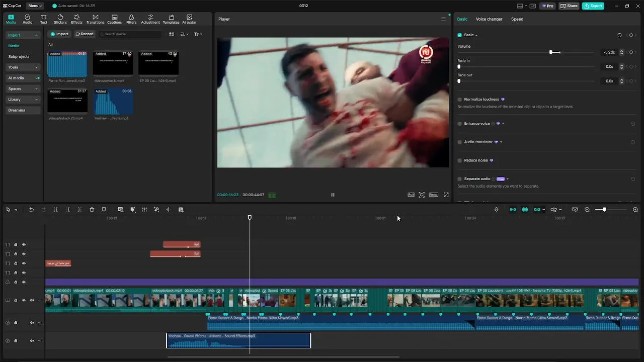Screen dimensions: 644x362
Task: Open the player fullscreen icon
Action: point(446,195)
